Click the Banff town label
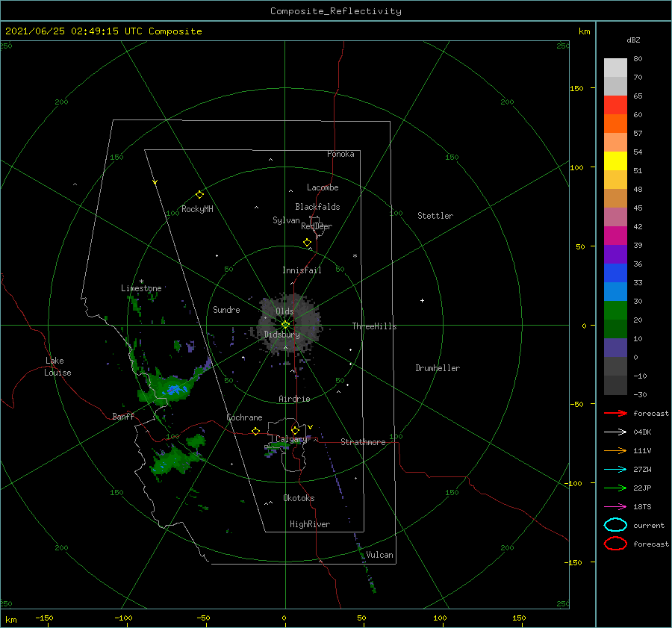Viewport: 672px width, 628px height. tap(123, 416)
